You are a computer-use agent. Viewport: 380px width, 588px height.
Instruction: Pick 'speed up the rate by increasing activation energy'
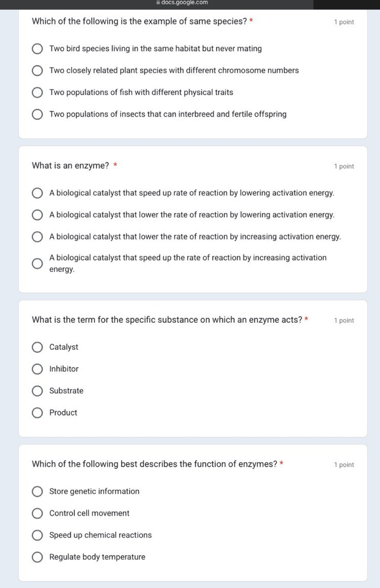(37, 264)
